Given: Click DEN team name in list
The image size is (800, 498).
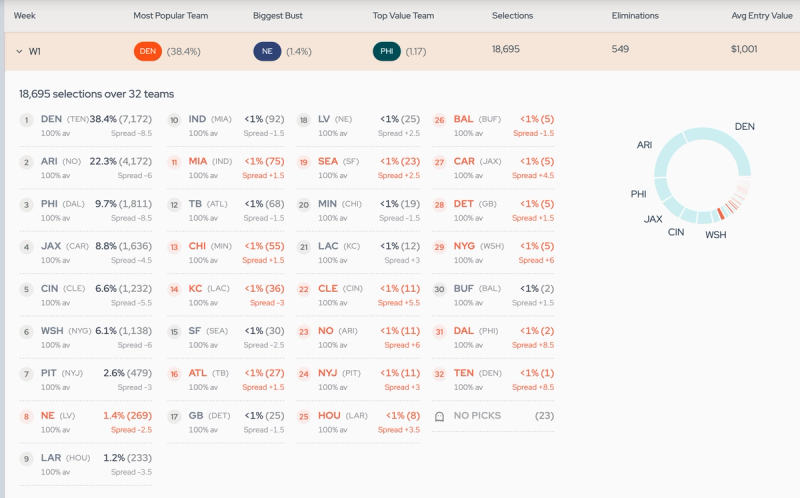Looking at the screenshot, I should tap(51, 119).
